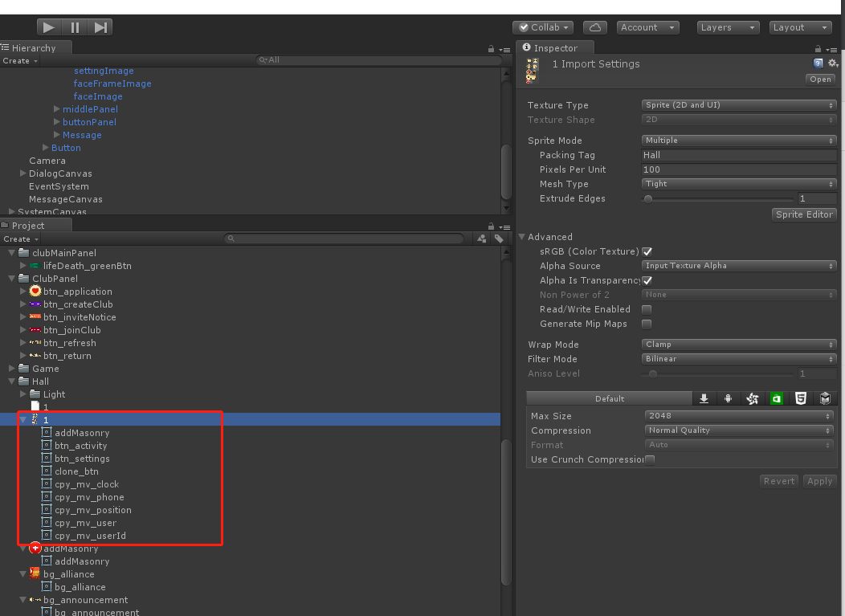Click the Collab cloud icon in toolbar
This screenshot has width=845, height=616.
(594, 27)
